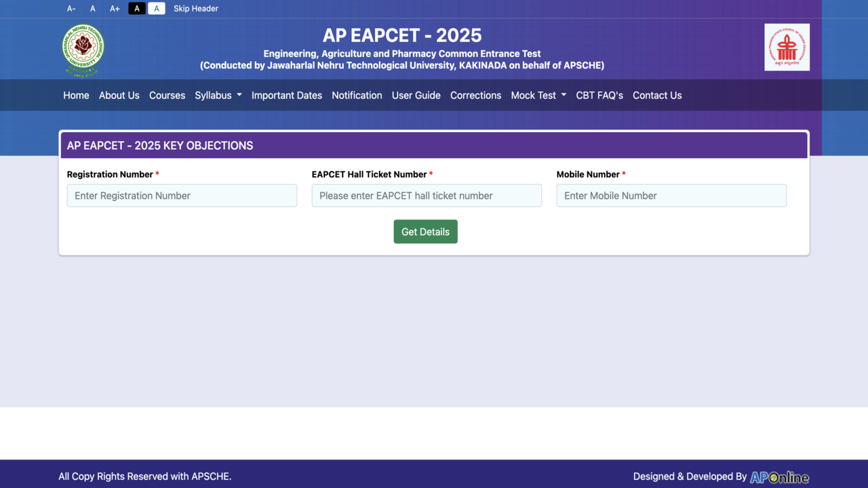Expand the Mock Test dropdown menu

tap(538, 96)
